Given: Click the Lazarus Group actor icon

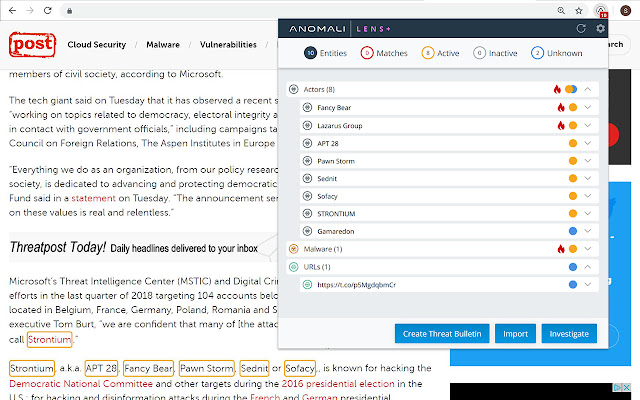Looking at the screenshot, I should tap(307, 126).
